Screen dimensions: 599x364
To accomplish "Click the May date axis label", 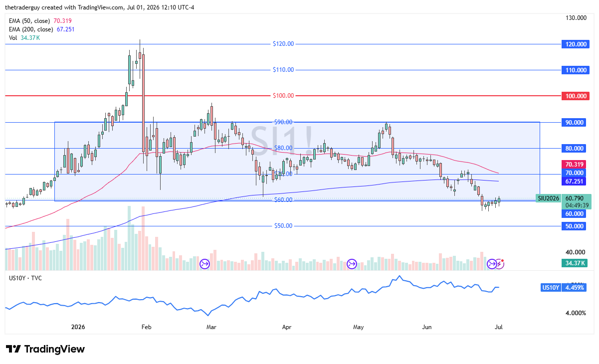I will [x=359, y=327].
